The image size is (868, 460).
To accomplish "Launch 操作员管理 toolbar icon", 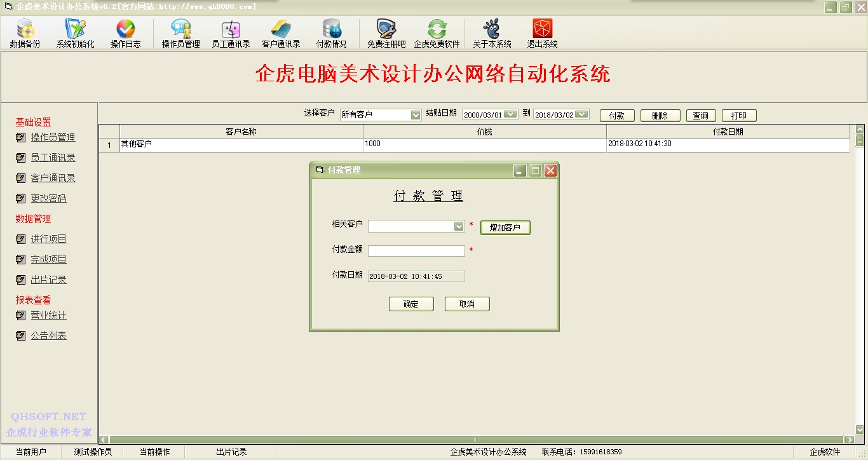I will [181, 34].
